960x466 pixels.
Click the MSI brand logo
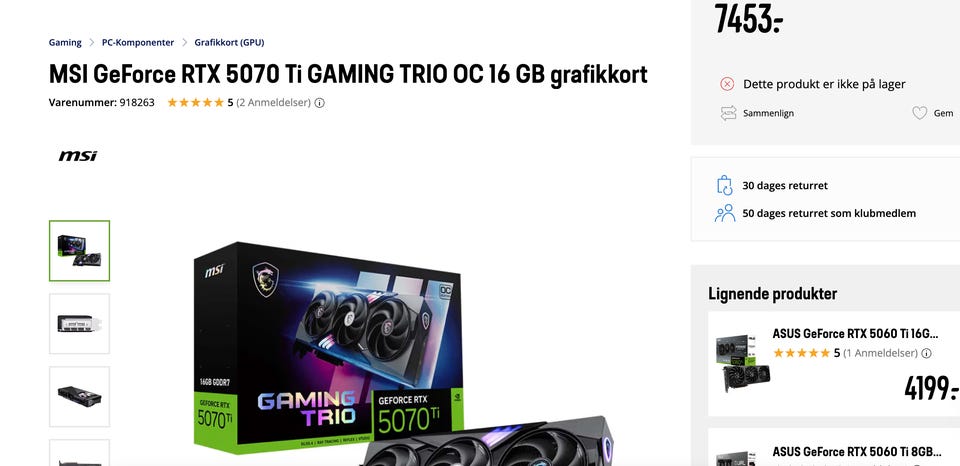click(x=78, y=156)
